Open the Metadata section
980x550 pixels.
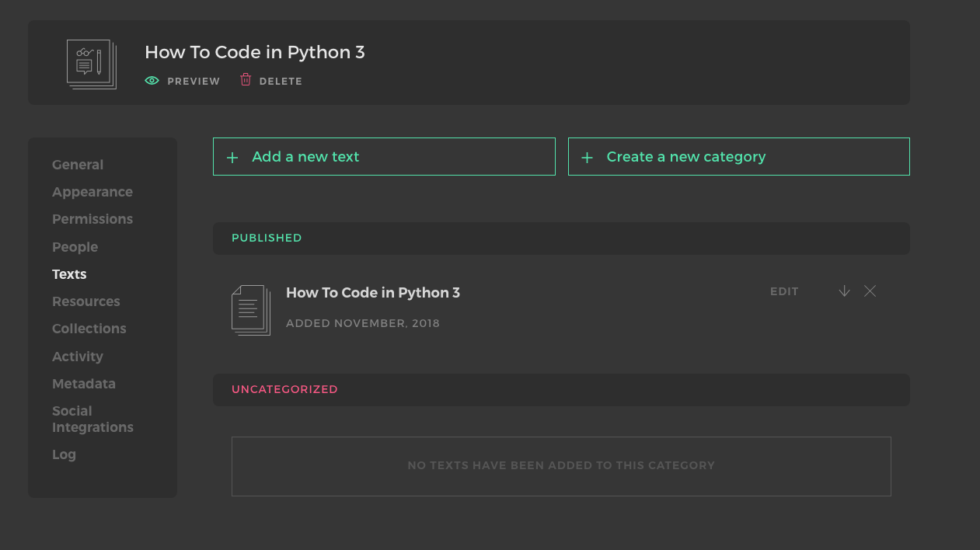click(84, 384)
